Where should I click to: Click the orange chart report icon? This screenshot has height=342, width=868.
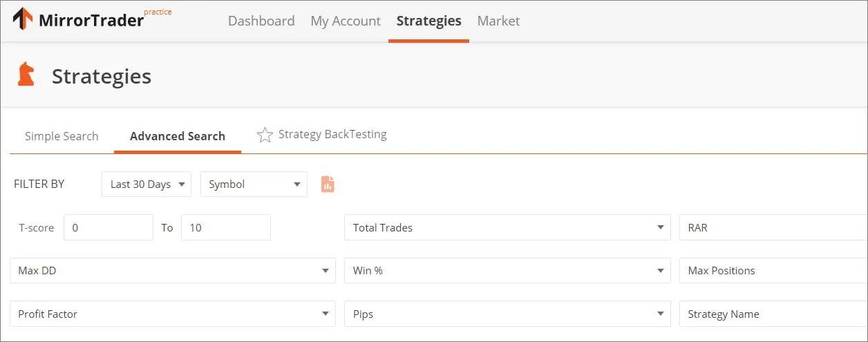[328, 184]
